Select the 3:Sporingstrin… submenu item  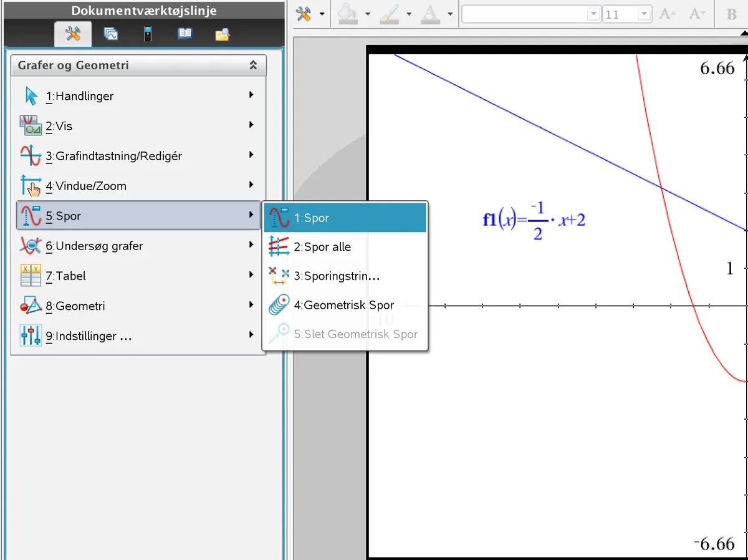click(x=345, y=276)
